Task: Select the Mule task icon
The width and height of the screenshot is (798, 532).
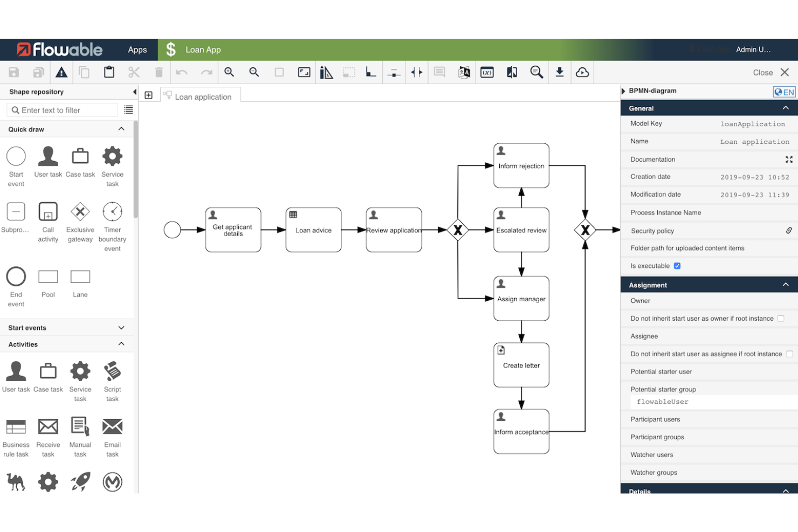Action: point(112,482)
